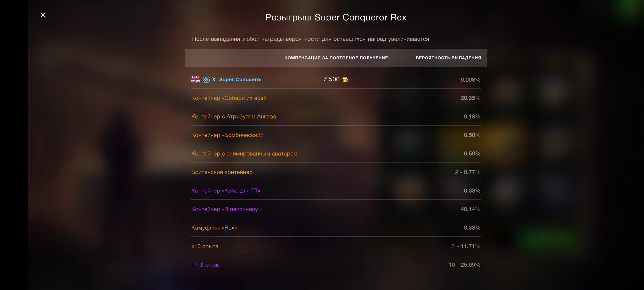Select Контейнер «Камо для ТТ»
The height and width of the screenshot is (290, 644).
coord(336,191)
